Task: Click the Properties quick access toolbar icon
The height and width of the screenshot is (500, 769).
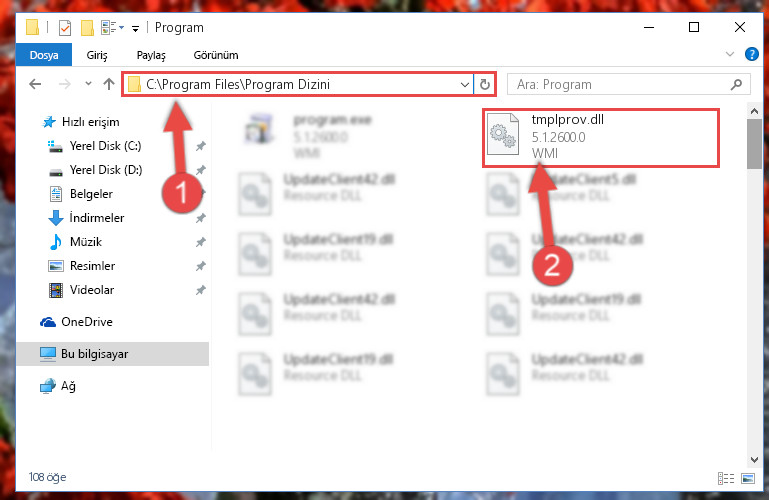Action: pyautogui.click(x=65, y=28)
